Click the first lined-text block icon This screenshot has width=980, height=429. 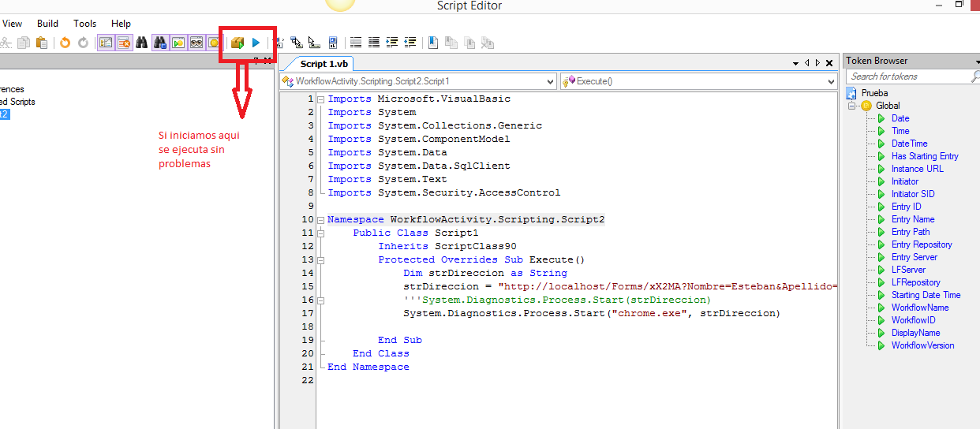(356, 43)
